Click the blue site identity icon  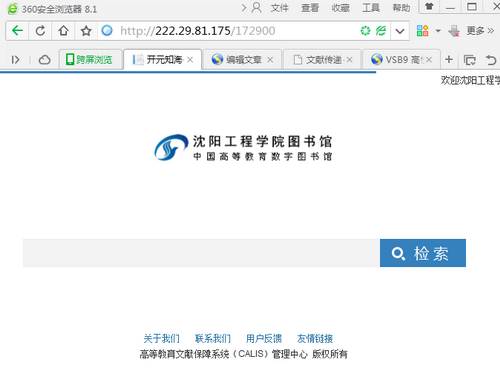[x=107, y=31]
